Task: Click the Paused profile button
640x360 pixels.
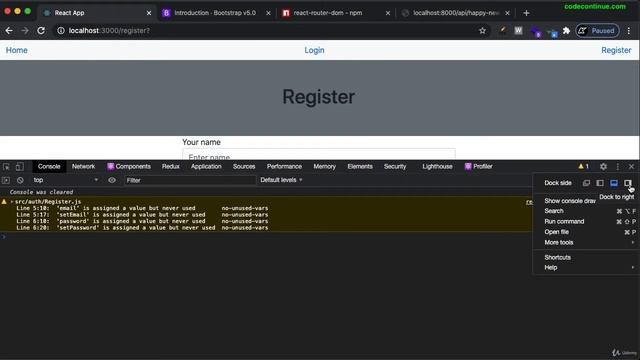Action: click(597, 31)
